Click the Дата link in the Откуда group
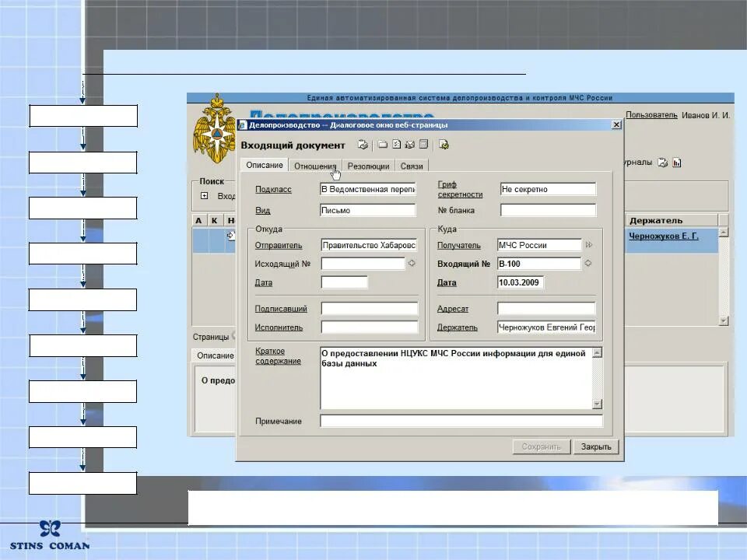Image resolution: width=747 pixels, height=560 pixels. tap(264, 283)
